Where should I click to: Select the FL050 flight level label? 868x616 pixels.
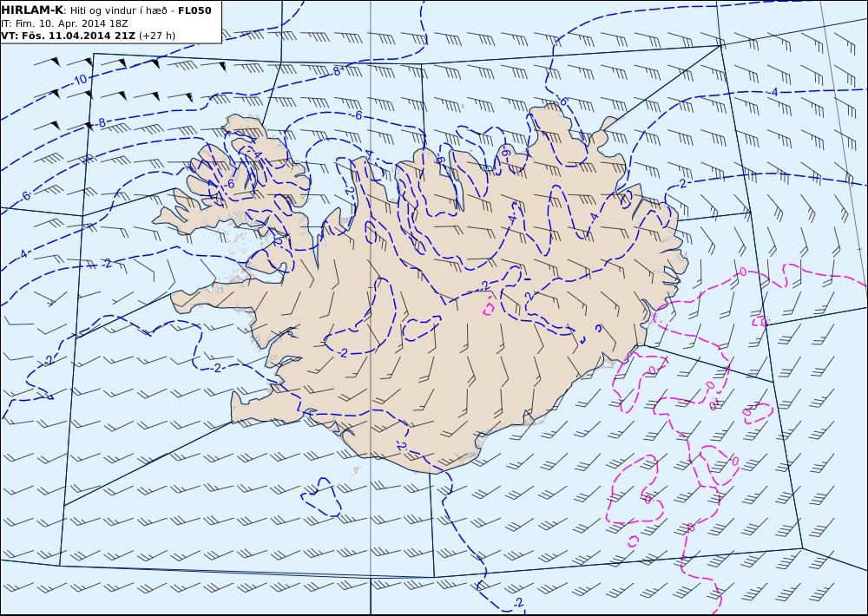(194, 10)
